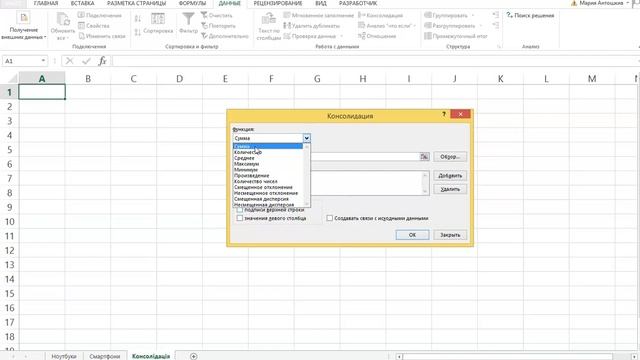This screenshot has width=640, height=360.
Task: Select Произведение in function list
Action: [268, 176]
